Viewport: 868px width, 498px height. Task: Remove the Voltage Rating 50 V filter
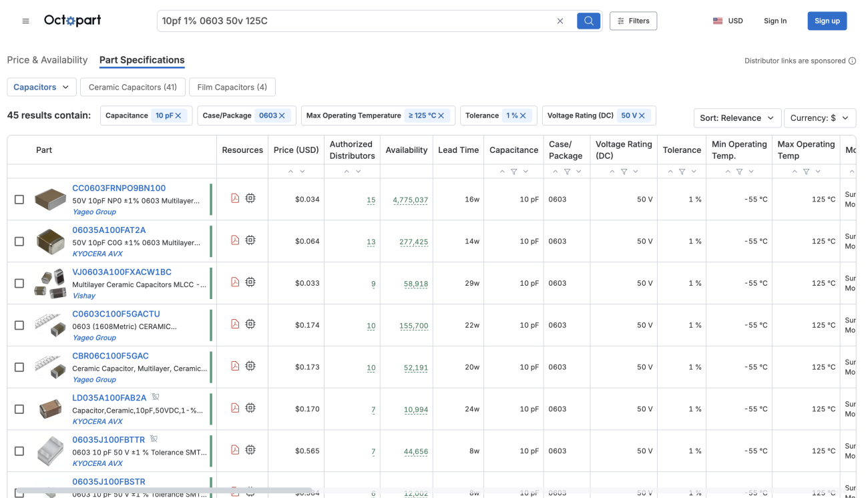coord(642,115)
